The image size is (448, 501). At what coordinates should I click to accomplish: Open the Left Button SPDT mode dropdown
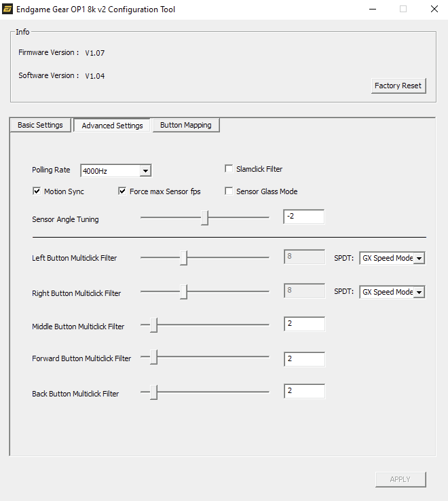tap(392, 258)
